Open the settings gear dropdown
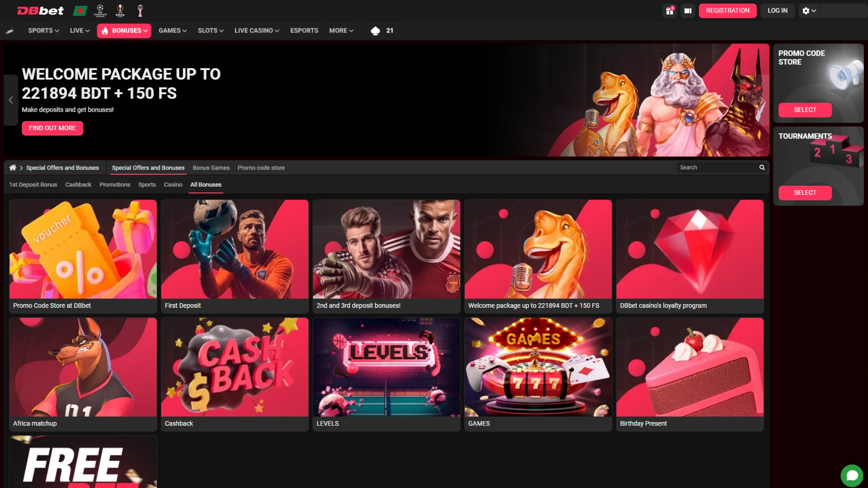The width and height of the screenshot is (868, 488). pyautogui.click(x=808, y=10)
